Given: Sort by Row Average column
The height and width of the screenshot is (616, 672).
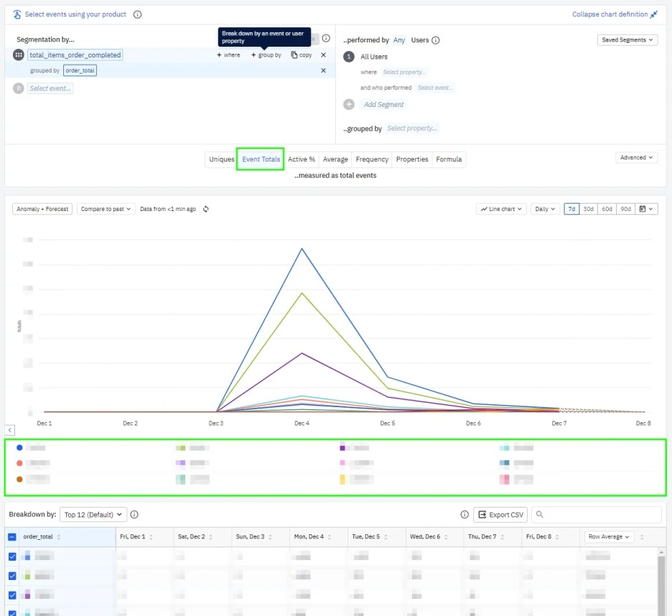Looking at the screenshot, I should click(x=642, y=537).
